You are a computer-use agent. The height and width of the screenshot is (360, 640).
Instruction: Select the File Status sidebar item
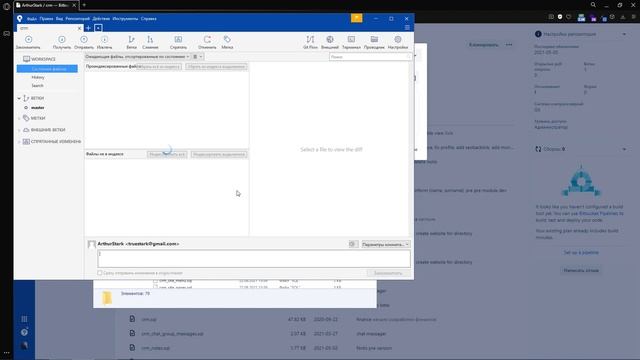tap(47, 69)
